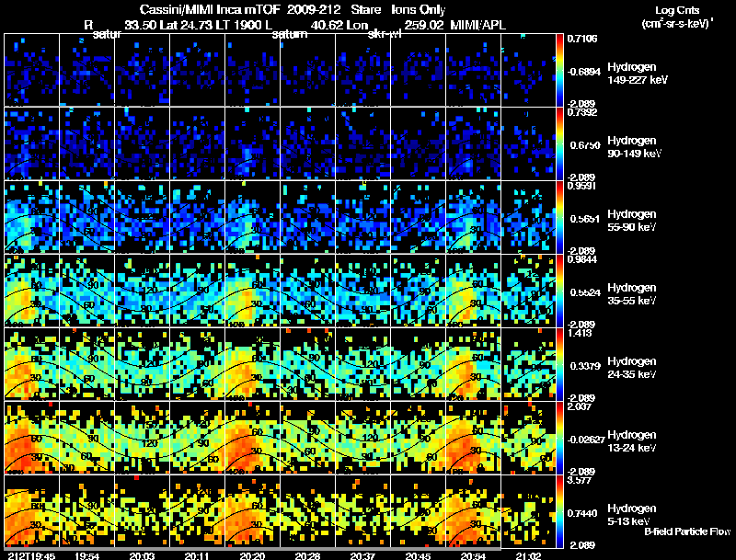Select the 20:20 time label

click(252, 555)
